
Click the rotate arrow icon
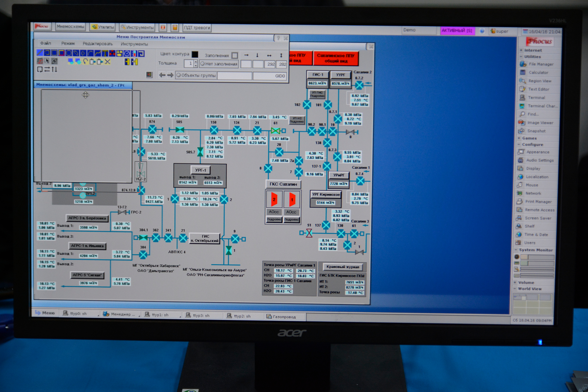coord(85,62)
